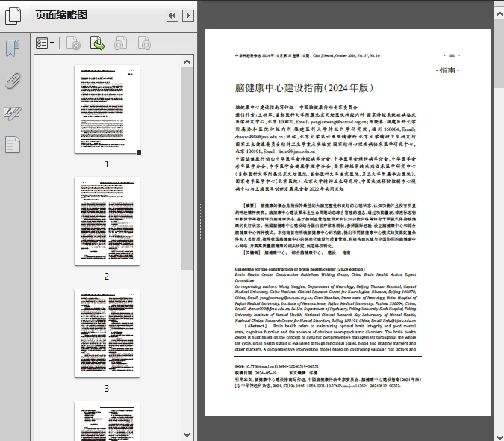Viewport: 504px width, 441px height.
Task: Click the delete page icon
Action: point(73,44)
